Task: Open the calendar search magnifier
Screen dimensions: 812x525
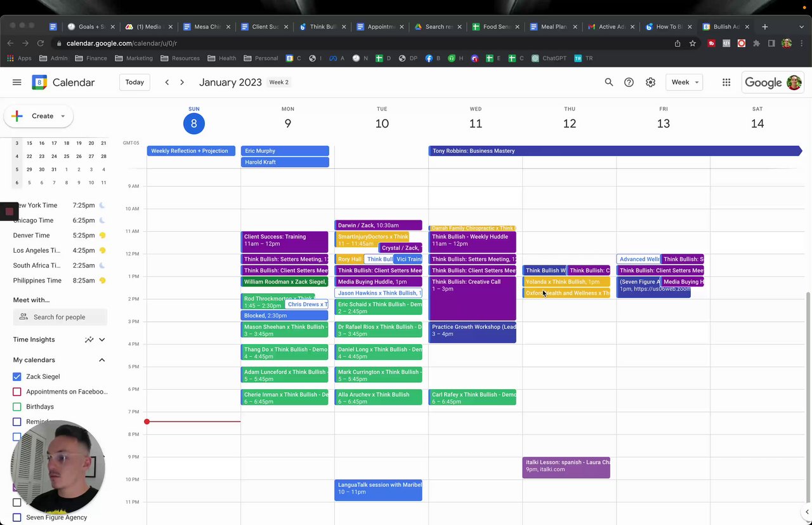Action: pos(609,83)
